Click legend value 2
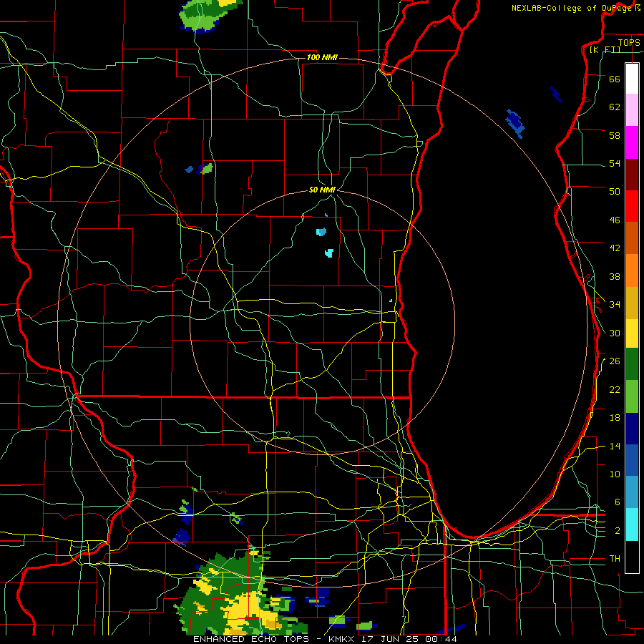644x644 pixels. (618, 531)
